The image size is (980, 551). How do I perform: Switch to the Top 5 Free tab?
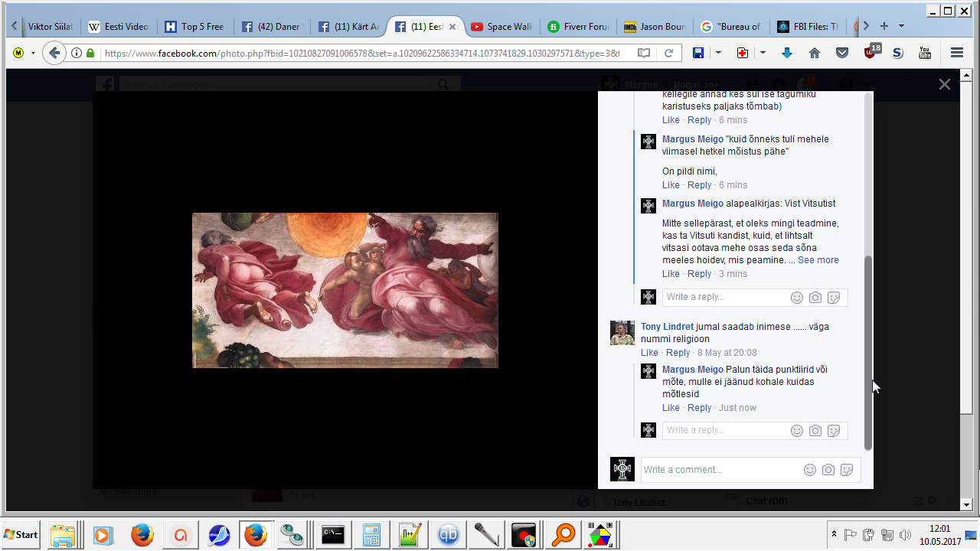[194, 27]
